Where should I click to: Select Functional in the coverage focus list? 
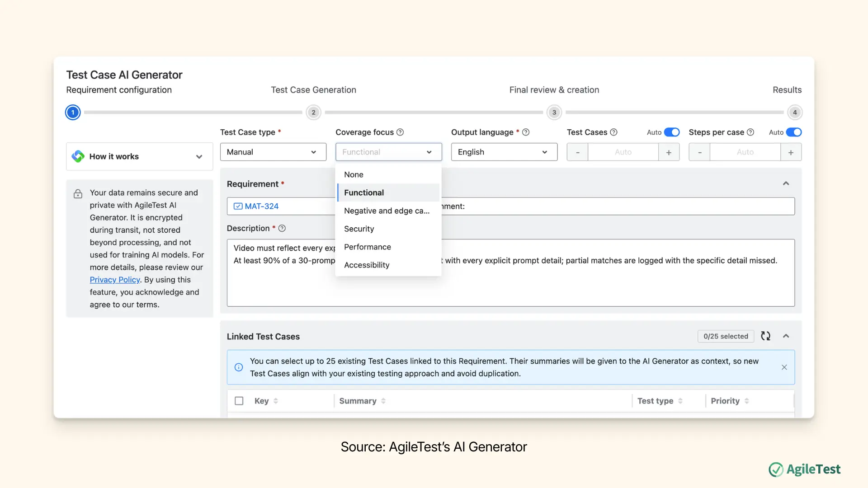(388, 192)
